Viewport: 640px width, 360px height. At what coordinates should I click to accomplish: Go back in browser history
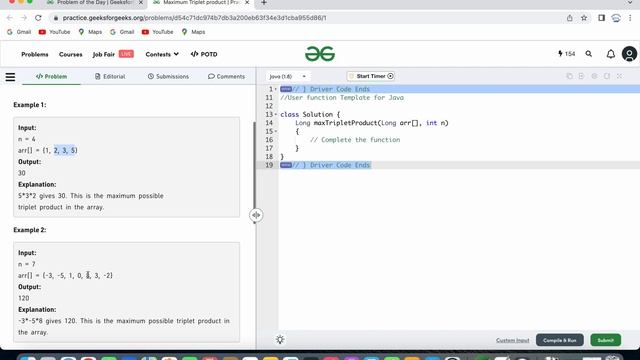click(9, 18)
